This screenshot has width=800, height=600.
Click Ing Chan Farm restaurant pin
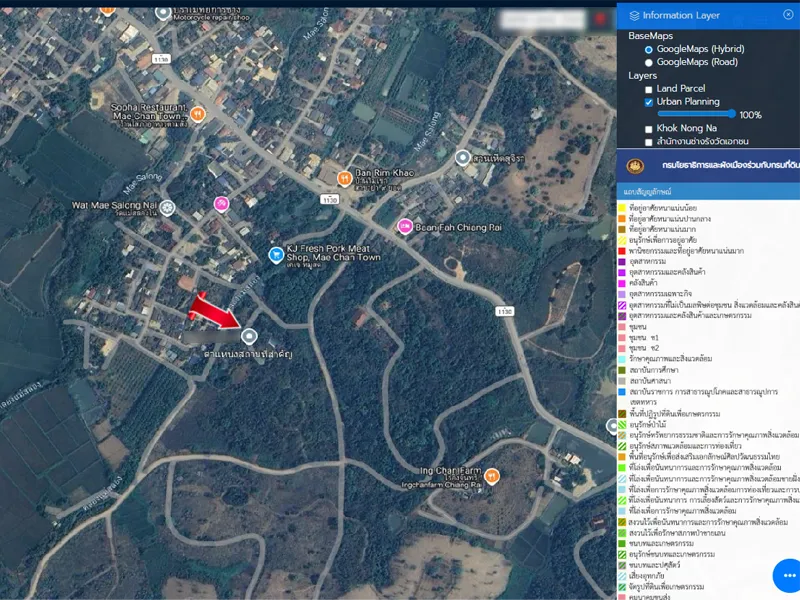click(491, 477)
